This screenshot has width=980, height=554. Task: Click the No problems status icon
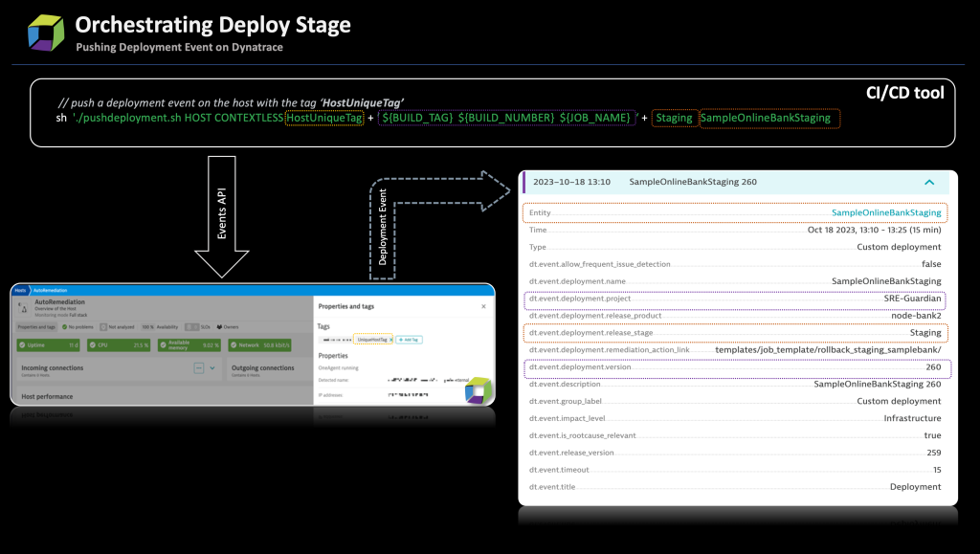coord(65,326)
